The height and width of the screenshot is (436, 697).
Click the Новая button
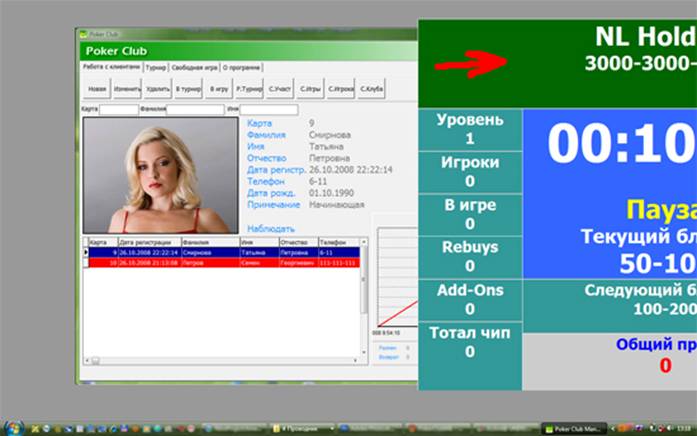pos(97,89)
